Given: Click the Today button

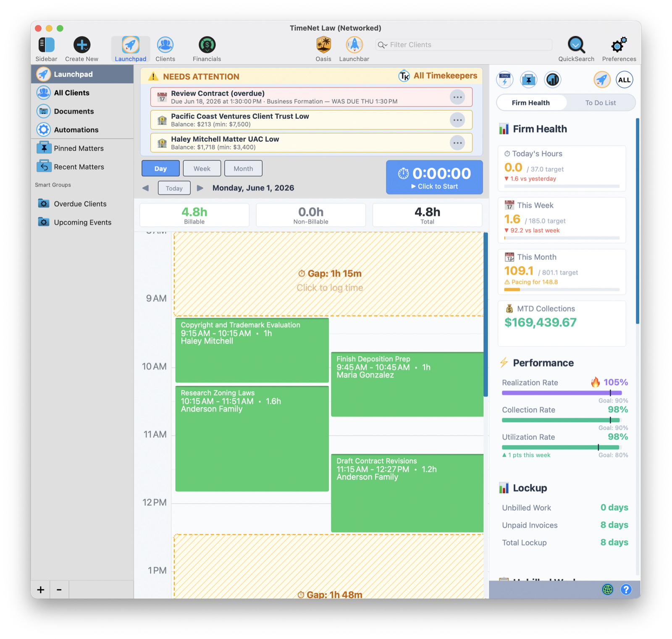Looking at the screenshot, I should (174, 188).
